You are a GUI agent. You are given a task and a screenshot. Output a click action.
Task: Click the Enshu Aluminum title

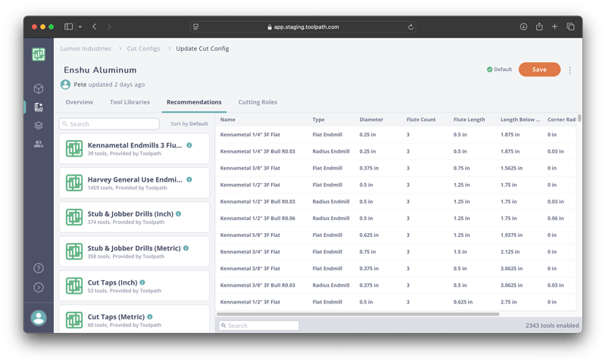coord(100,70)
